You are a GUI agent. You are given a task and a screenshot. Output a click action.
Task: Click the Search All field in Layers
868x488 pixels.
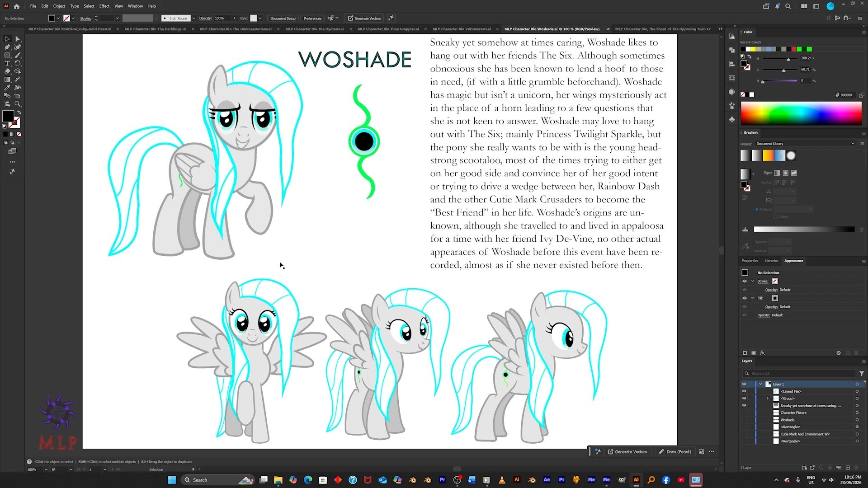click(x=799, y=374)
